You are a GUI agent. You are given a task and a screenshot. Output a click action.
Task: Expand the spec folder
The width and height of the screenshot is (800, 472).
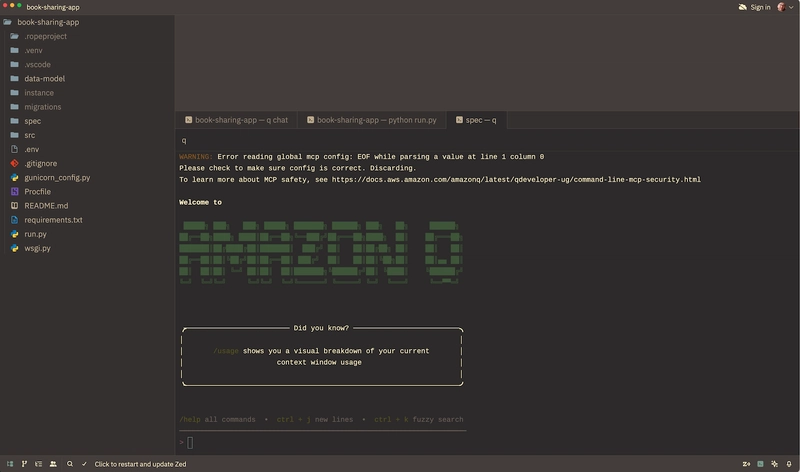click(x=33, y=121)
